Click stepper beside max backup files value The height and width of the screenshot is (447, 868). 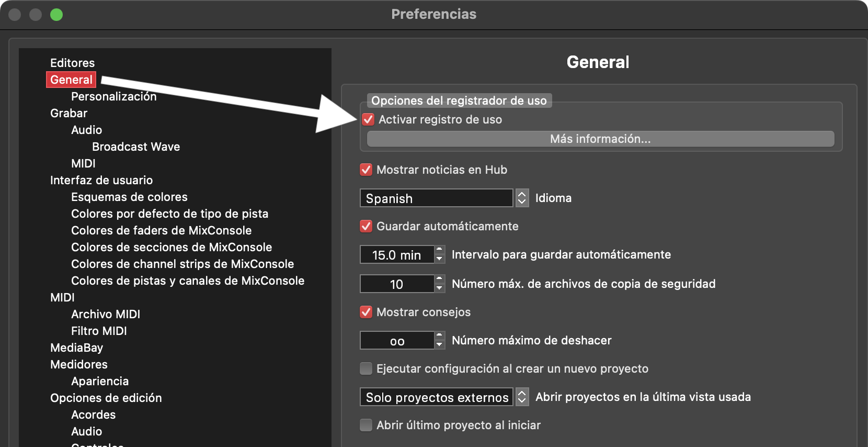pos(440,284)
